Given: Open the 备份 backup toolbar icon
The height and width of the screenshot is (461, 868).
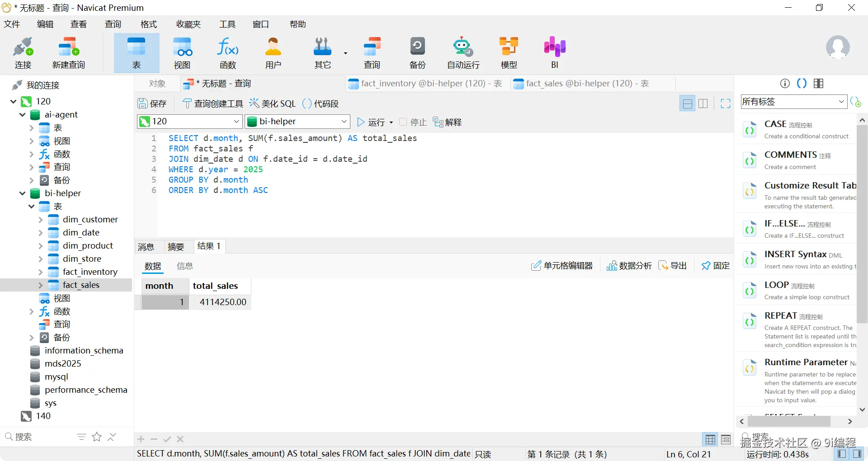Looking at the screenshot, I should tap(417, 53).
